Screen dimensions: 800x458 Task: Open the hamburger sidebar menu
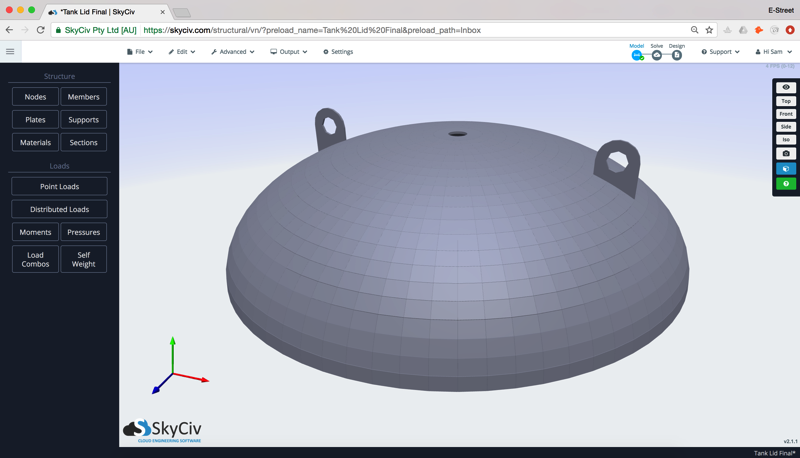[x=10, y=52]
